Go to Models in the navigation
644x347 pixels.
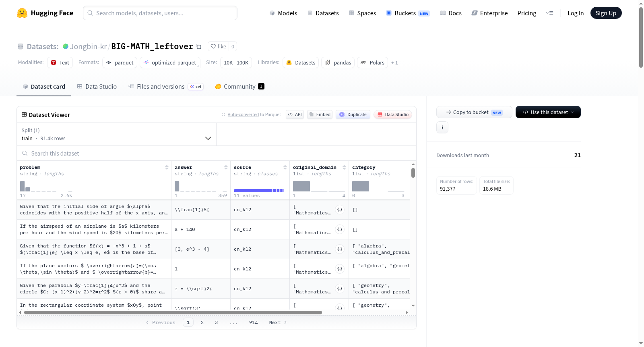283,13
